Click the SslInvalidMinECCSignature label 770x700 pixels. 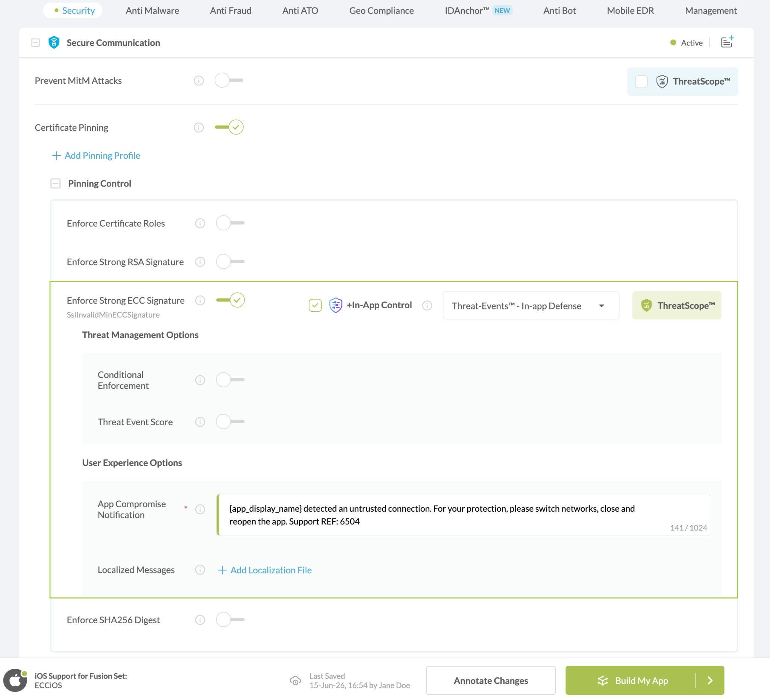tap(113, 315)
